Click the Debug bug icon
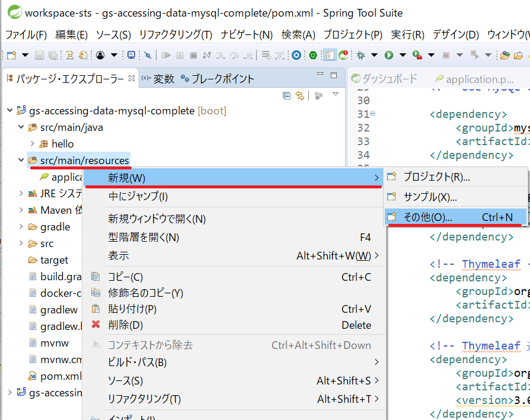The image size is (530, 420). (x=360, y=55)
